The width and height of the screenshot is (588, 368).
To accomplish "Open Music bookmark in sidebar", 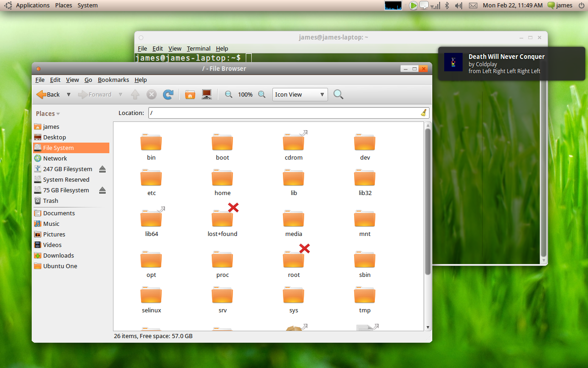I will click(x=71, y=224).
